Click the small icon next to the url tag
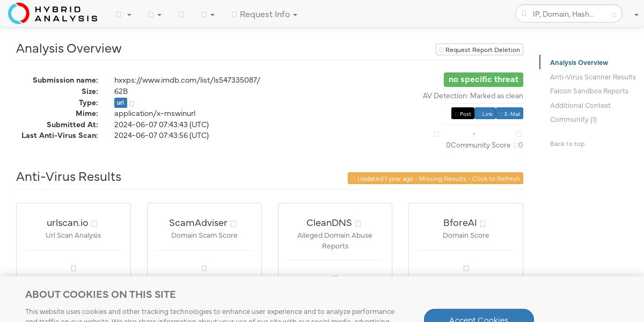Viewport: 644px width, 322px height. point(131,103)
